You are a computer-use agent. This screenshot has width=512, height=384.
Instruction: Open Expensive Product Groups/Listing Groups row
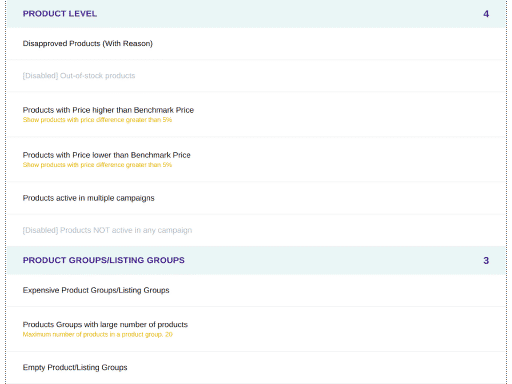point(256,290)
